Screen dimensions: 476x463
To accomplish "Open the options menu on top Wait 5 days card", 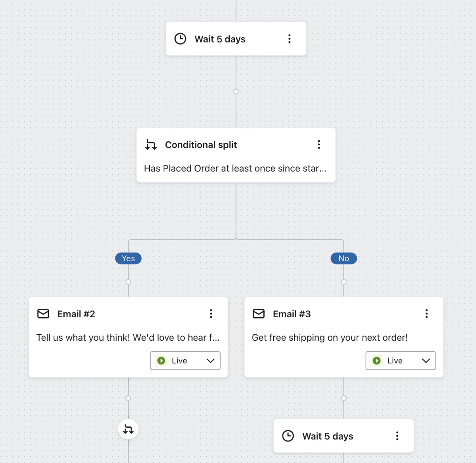I will 289,39.
